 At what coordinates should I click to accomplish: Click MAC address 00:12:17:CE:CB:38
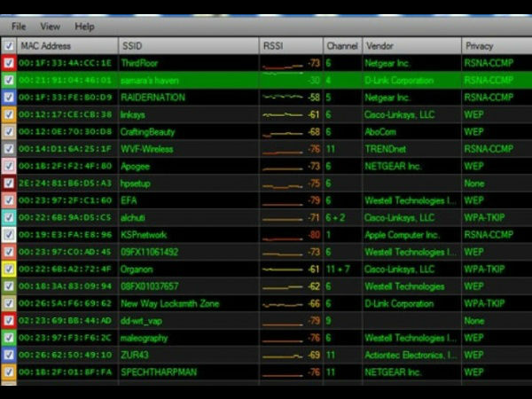pyautogui.click(x=65, y=114)
